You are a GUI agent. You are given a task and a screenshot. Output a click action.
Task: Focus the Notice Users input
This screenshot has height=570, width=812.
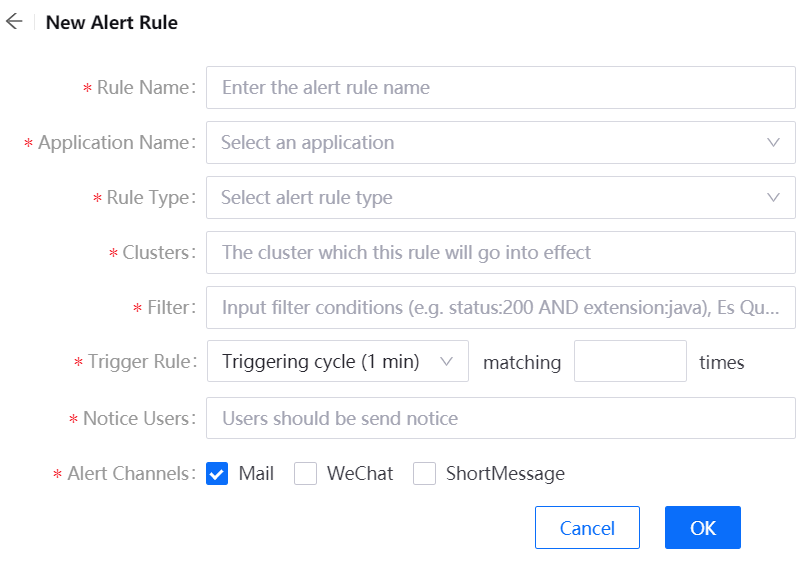click(x=500, y=419)
